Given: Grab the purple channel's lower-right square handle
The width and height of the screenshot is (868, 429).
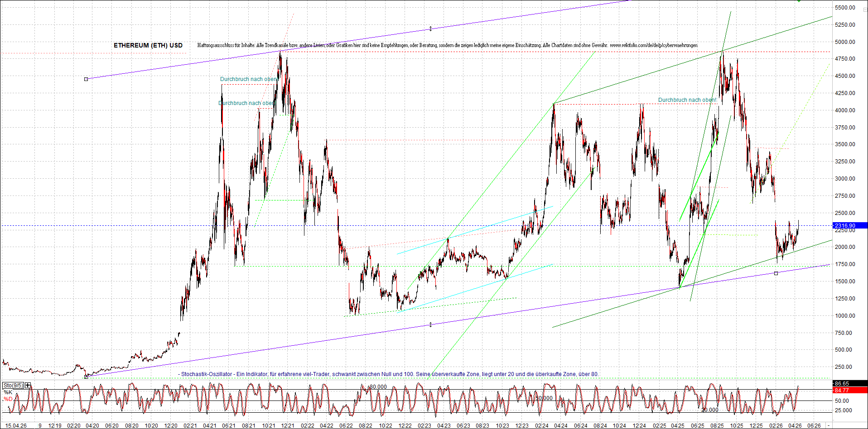Looking at the screenshot, I should 776,273.
